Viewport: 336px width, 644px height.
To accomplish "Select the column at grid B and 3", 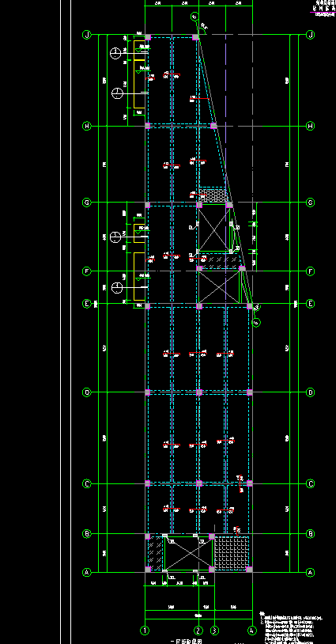I will point(212,536).
